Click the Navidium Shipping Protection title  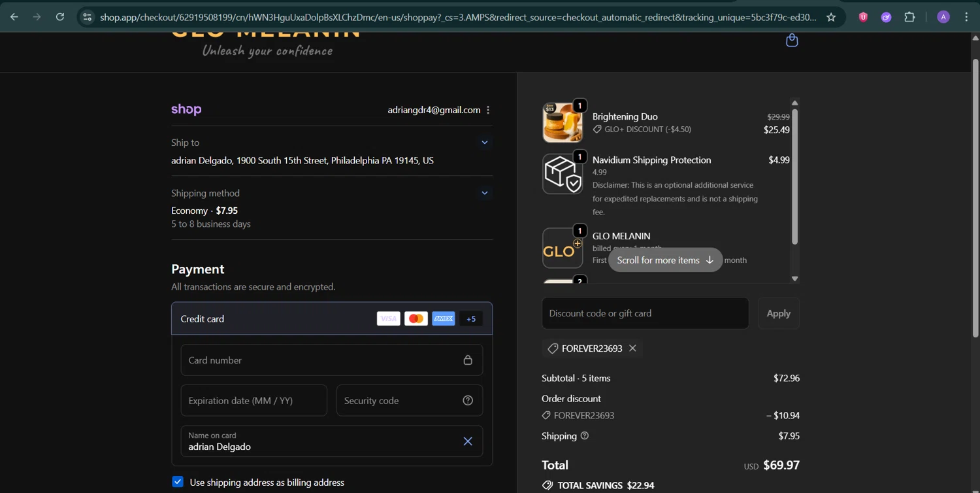pos(651,160)
